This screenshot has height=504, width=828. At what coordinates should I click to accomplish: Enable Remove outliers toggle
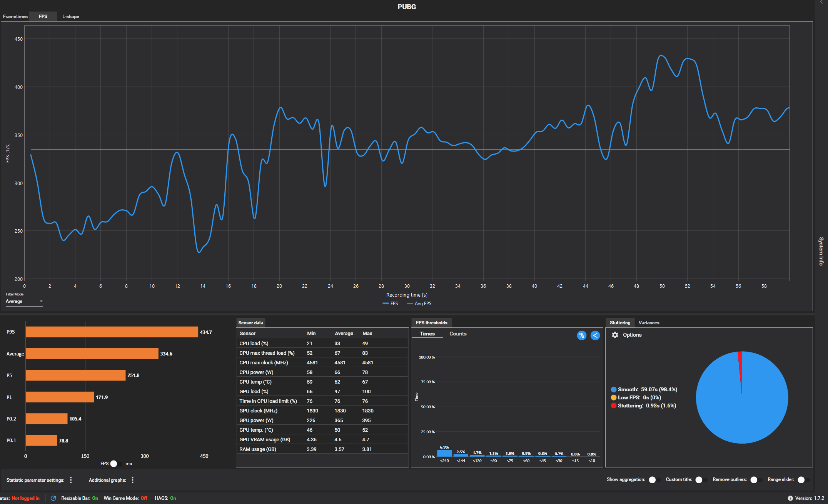point(756,480)
